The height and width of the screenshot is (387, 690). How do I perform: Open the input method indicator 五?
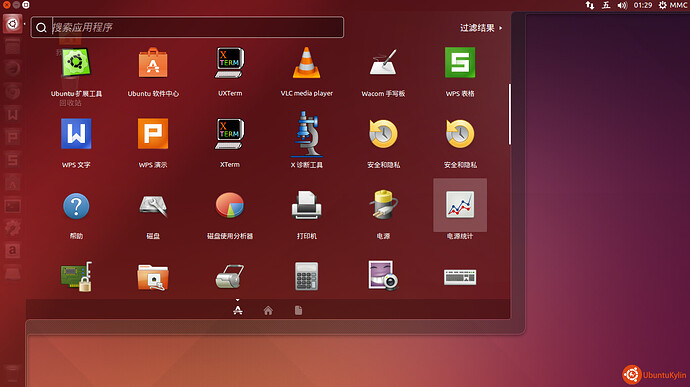[606, 5]
